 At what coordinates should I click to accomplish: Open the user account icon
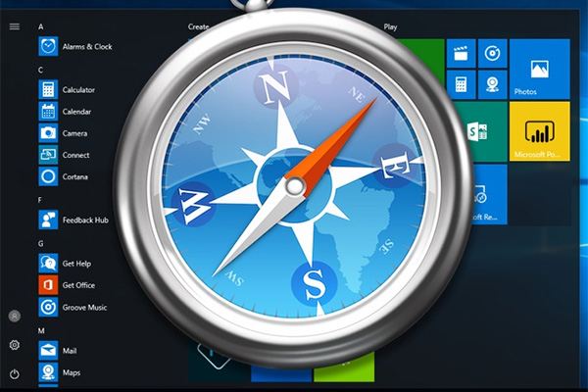point(15,316)
